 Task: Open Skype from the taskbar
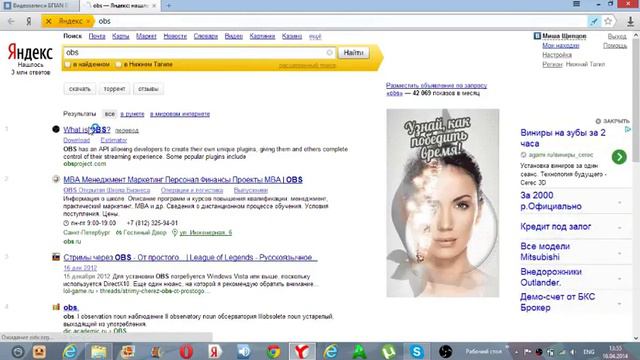click(416, 351)
